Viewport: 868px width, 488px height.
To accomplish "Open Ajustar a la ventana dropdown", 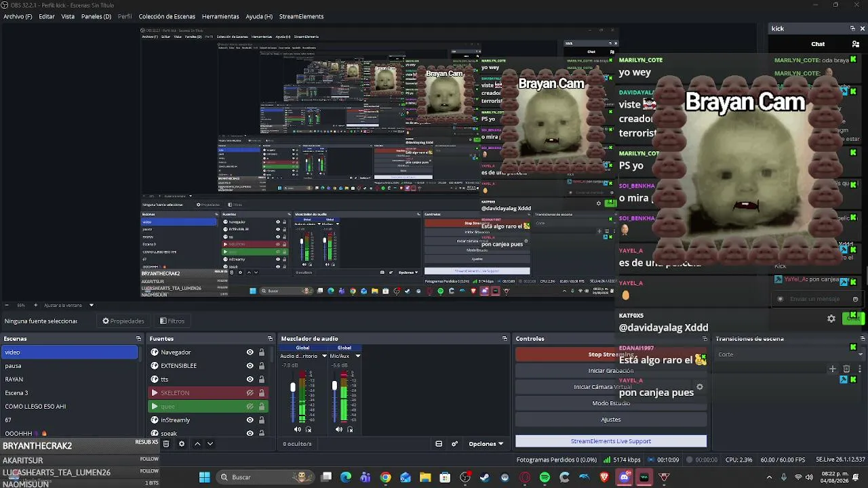I will tap(69, 305).
